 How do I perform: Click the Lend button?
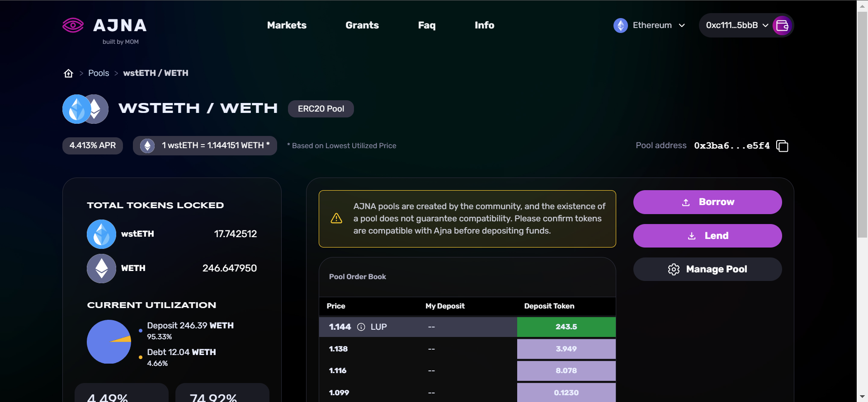(x=708, y=236)
